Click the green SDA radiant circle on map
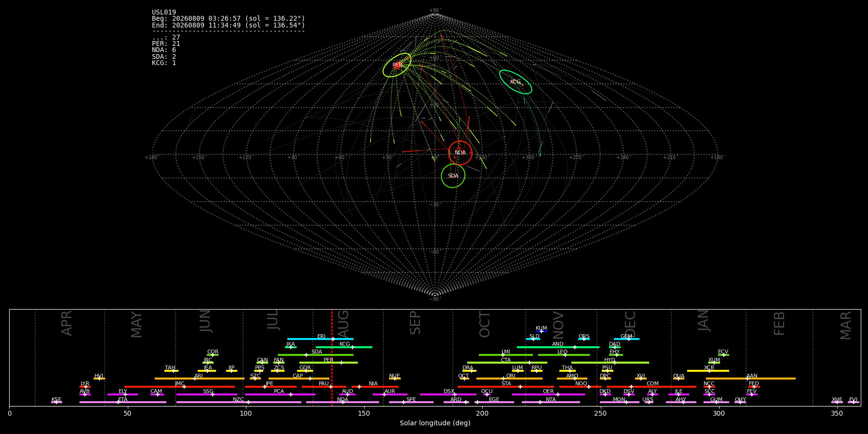The image size is (868, 434). [453, 176]
